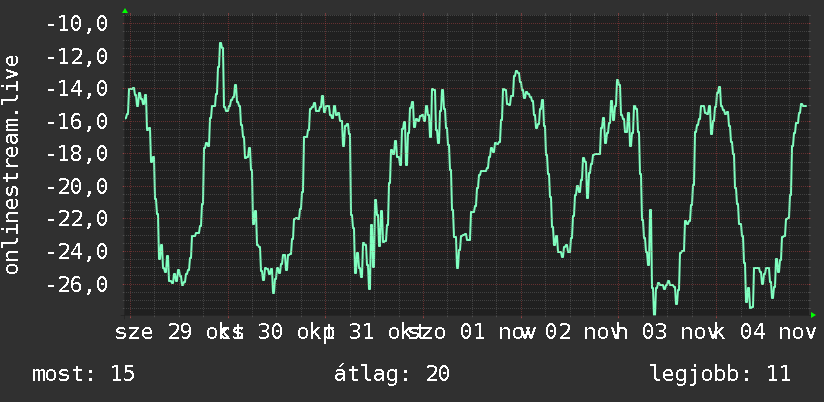Image resolution: width=824 pixels, height=402 pixels.
Task: Click the -20,0 y-axis label
Action: pyautogui.click(x=77, y=187)
